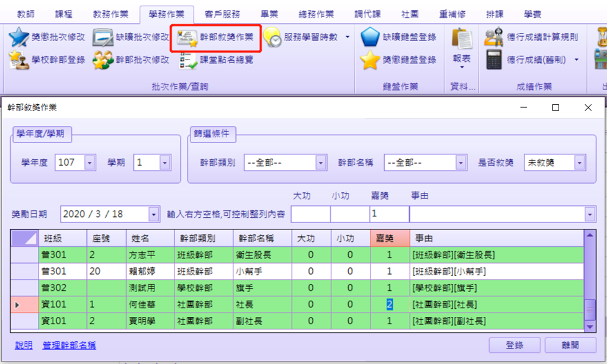Screen dimensions: 607x364
Task: Open 獎懲批次修改 star icon
Action: (19, 37)
